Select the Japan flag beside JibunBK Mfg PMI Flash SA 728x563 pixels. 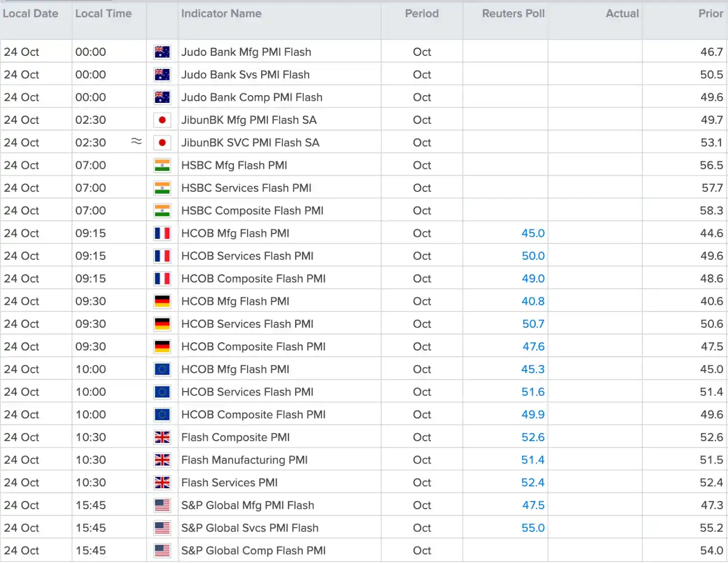pyautogui.click(x=162, y=120)
